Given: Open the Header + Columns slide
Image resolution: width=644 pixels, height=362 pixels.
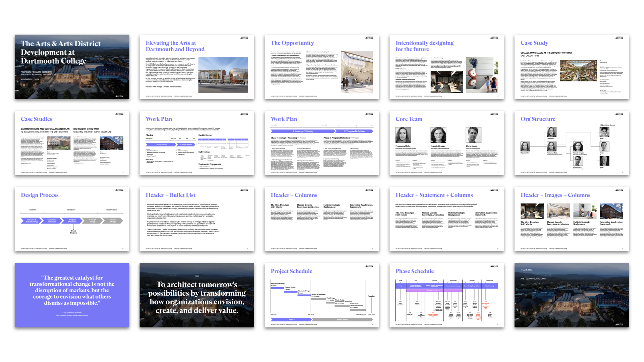Looking at the screenshot, I should 322,219.
